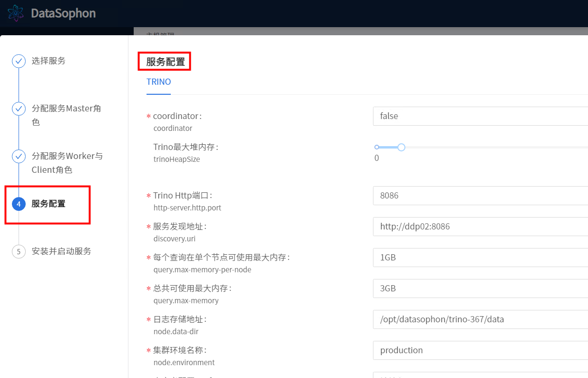
Task: Click the discovery.uri key text
Action: coord(175,239)
